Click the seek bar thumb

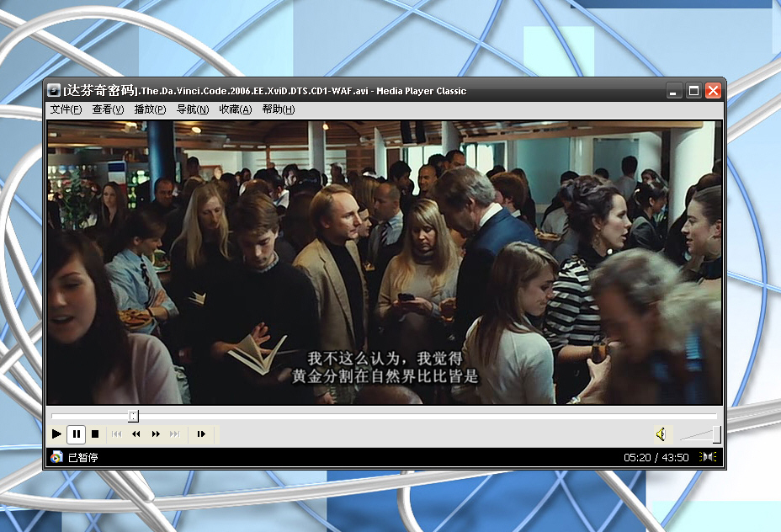133,416
